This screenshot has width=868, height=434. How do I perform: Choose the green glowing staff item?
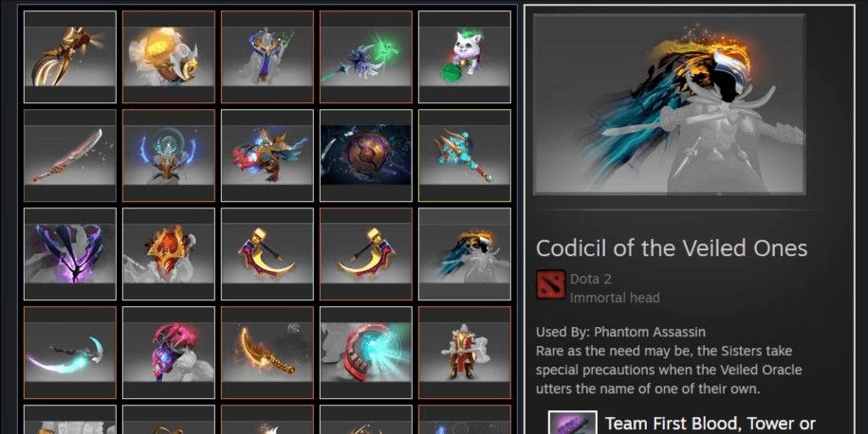(x=366, y=57)
